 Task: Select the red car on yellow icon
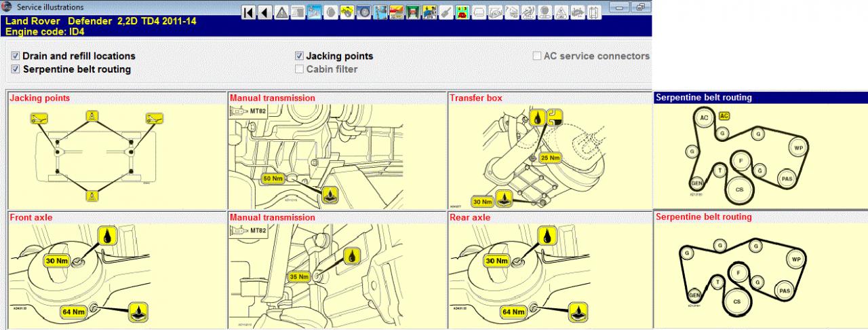[462, 12]
